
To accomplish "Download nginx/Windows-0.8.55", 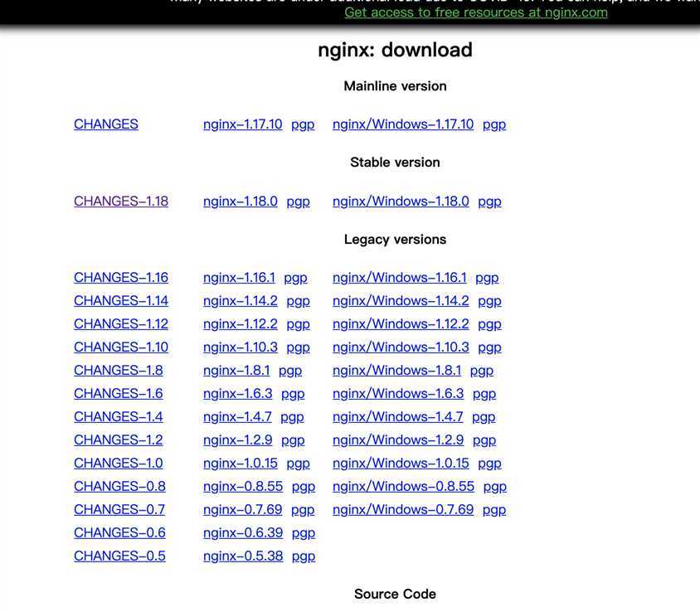I will point(404,487).
